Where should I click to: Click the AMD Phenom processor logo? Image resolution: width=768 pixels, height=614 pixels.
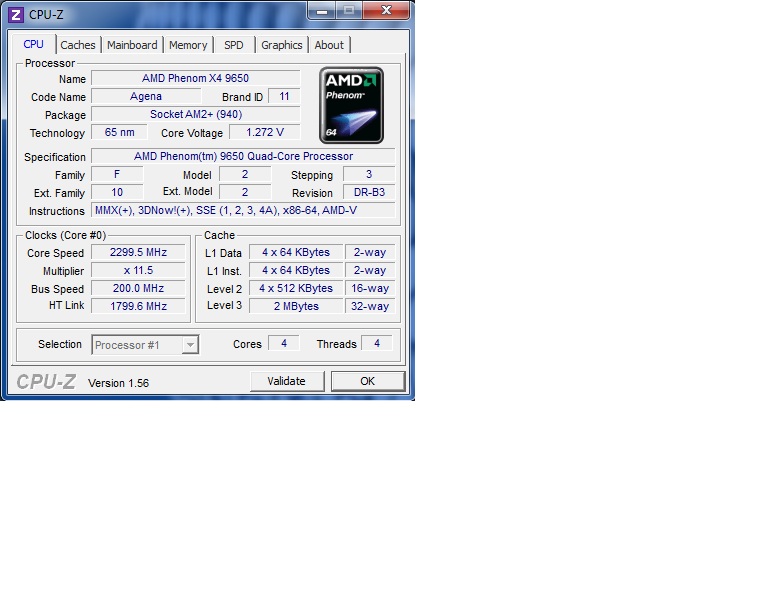pyautogui.click(x=351, y=105)
